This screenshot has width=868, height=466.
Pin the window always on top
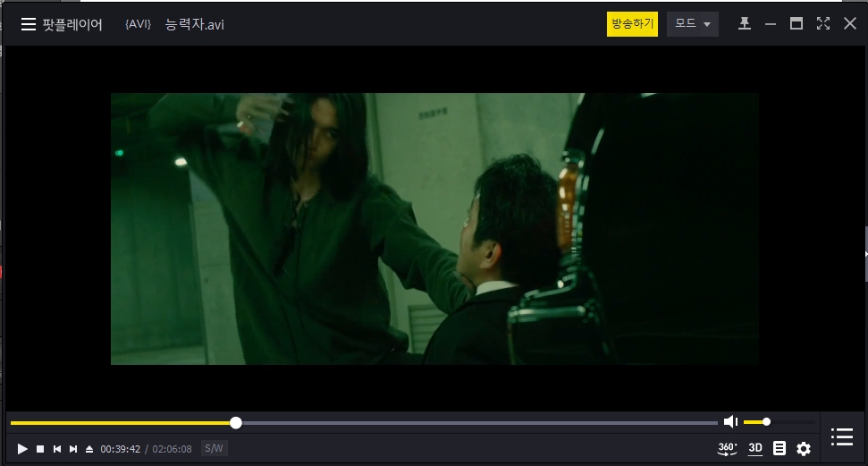coord(744,24)
